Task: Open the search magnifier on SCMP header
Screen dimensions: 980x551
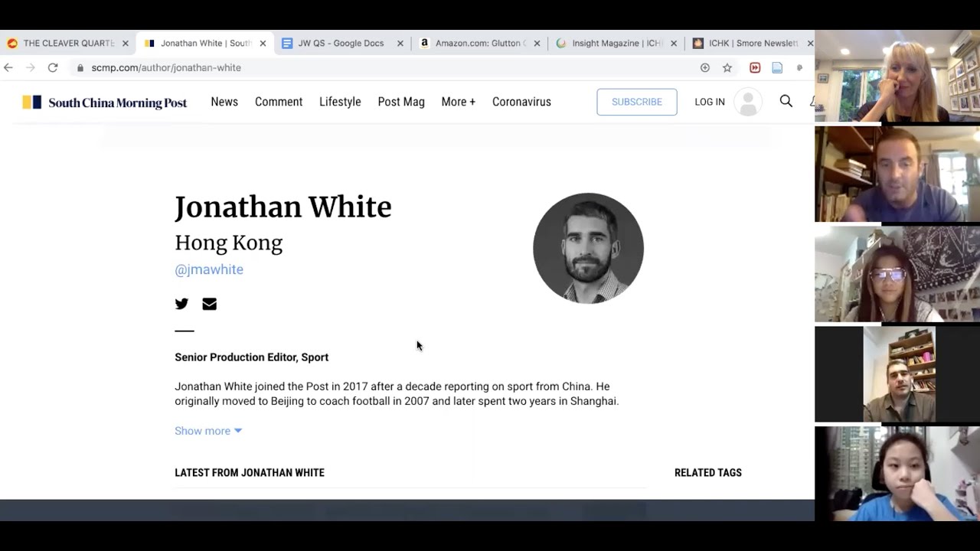Action: coord(786,101)
